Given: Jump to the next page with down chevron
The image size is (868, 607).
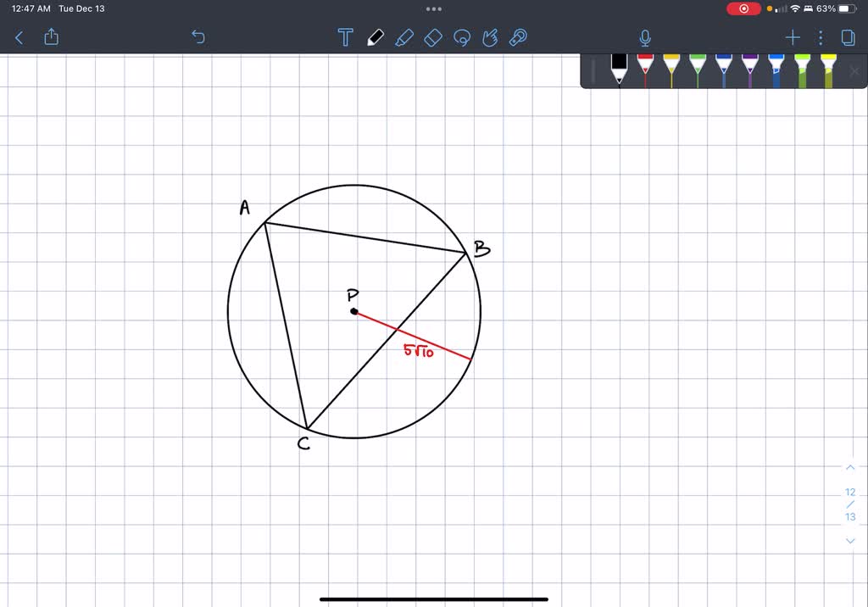Looking at the screenshot, I should click(x=850, y=540).
